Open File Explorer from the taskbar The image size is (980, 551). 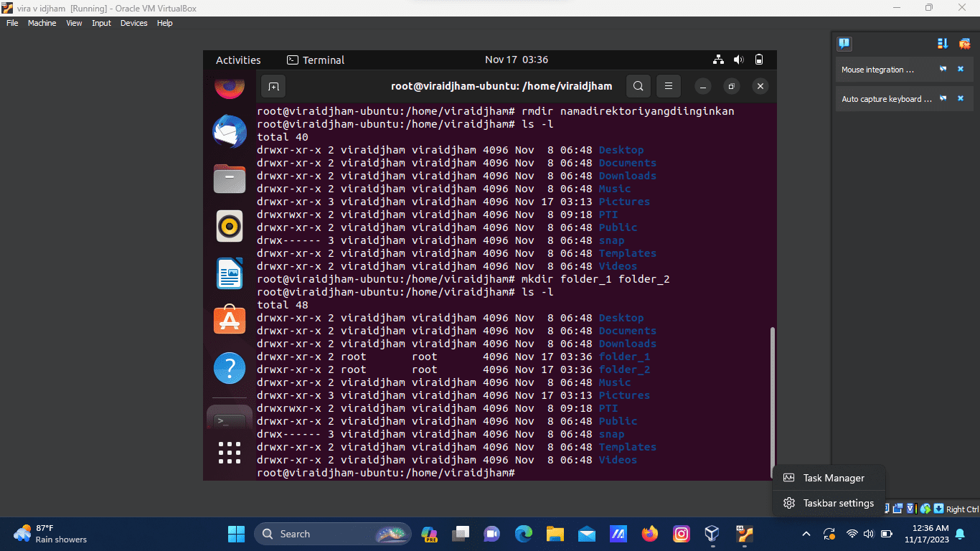pyautogui.click(x=555, y=534)
